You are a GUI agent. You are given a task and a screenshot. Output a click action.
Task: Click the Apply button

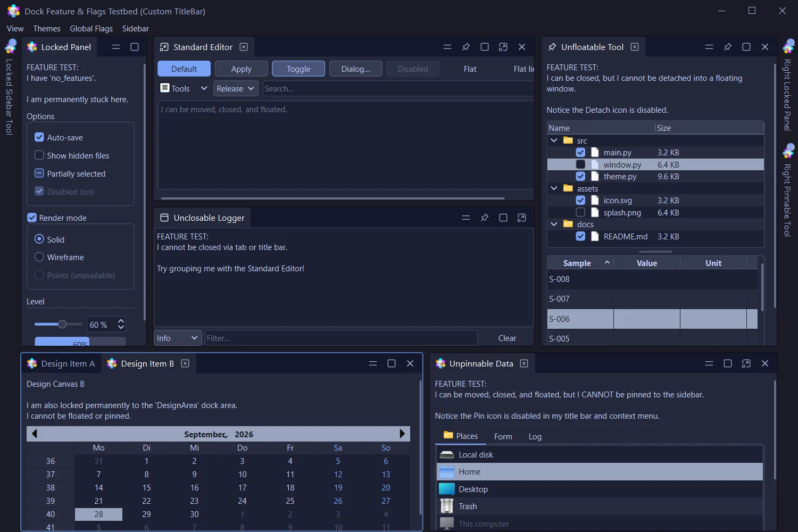pyautogui.click(x=241, y=69)
